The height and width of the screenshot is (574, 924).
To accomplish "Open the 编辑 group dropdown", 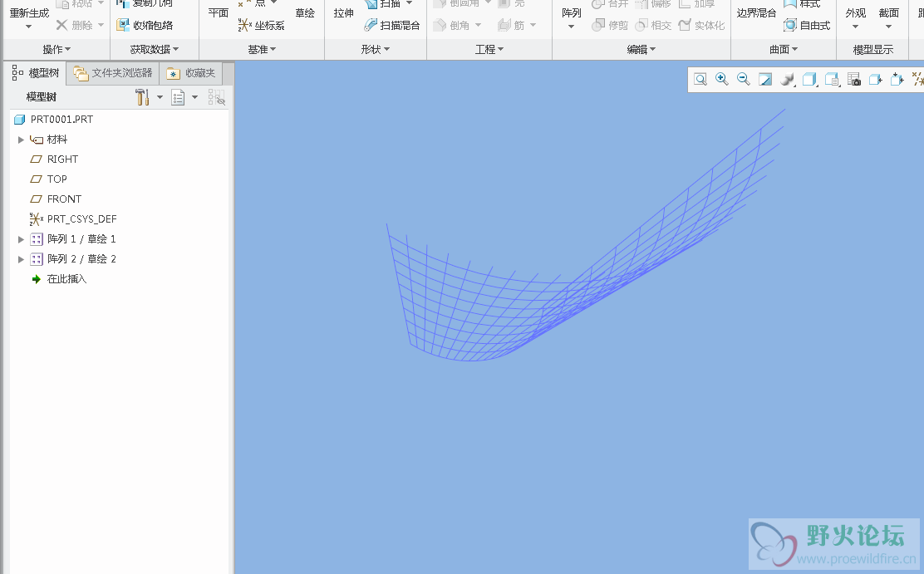I will pos(641,50).
